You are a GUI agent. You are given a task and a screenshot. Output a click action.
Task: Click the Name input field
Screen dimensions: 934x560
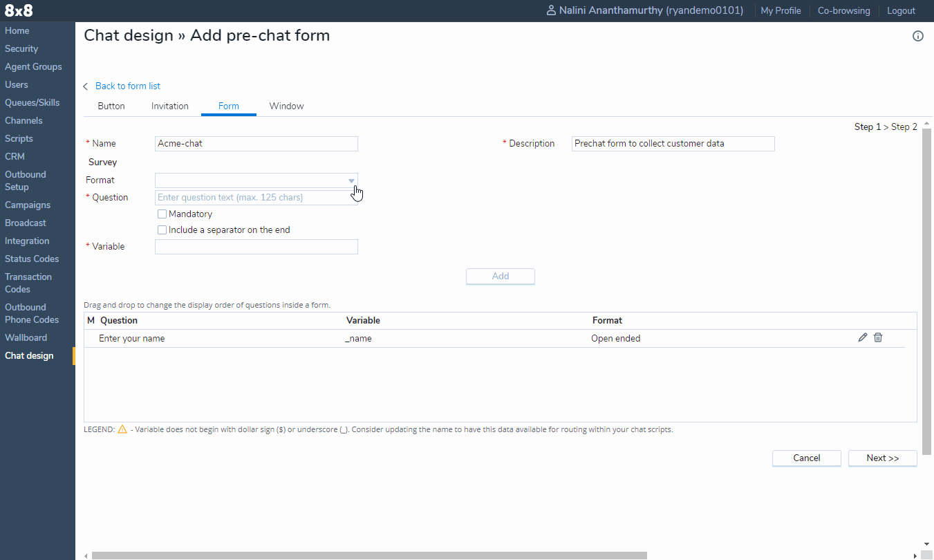point(256,144)
